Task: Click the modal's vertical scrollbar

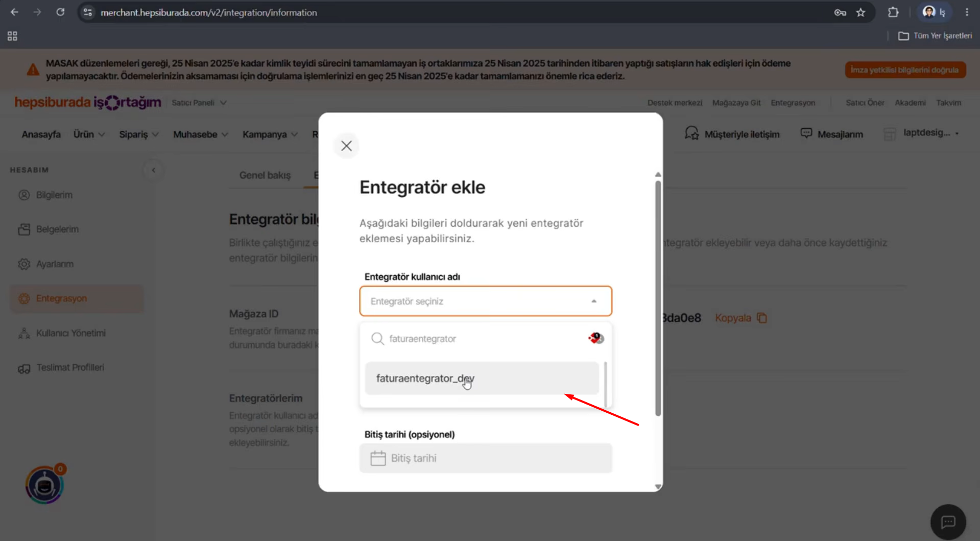Action: (658, 298)
